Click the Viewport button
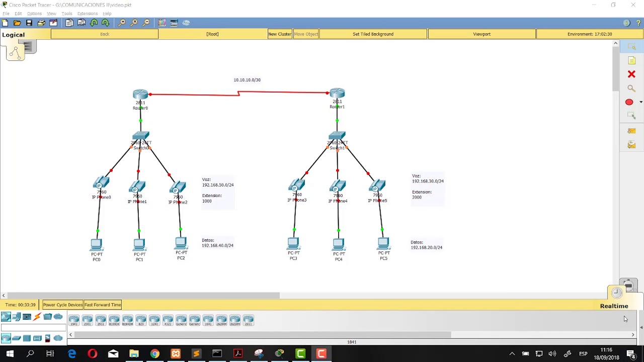The image size is (644, 362). [481, 34]
